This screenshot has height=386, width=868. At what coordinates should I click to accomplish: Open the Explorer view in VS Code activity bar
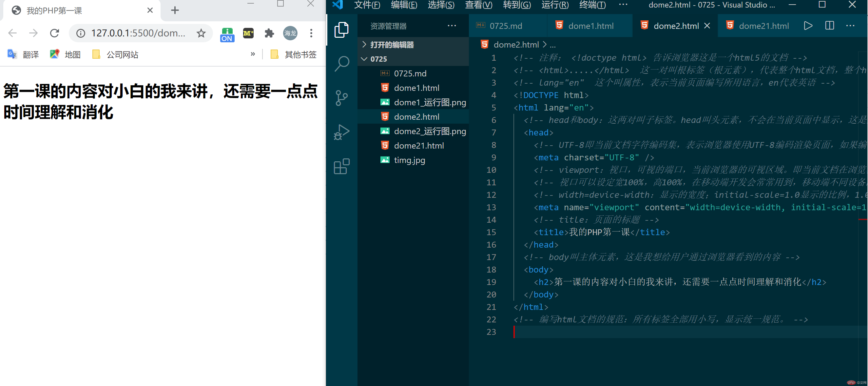coord(341,30)
